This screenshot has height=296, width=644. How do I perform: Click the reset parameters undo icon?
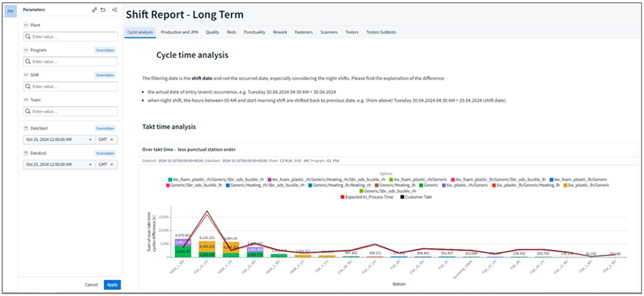coord(103,10)
